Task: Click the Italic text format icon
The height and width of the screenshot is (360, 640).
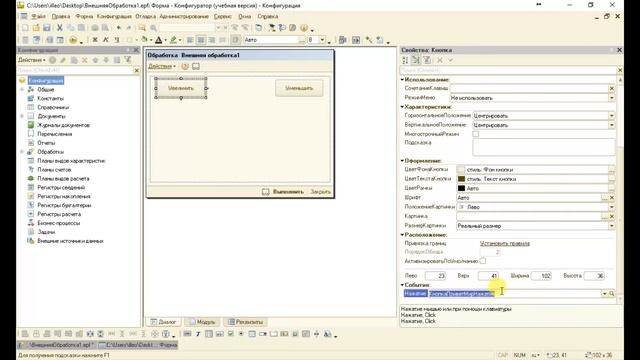Action: 106,40
